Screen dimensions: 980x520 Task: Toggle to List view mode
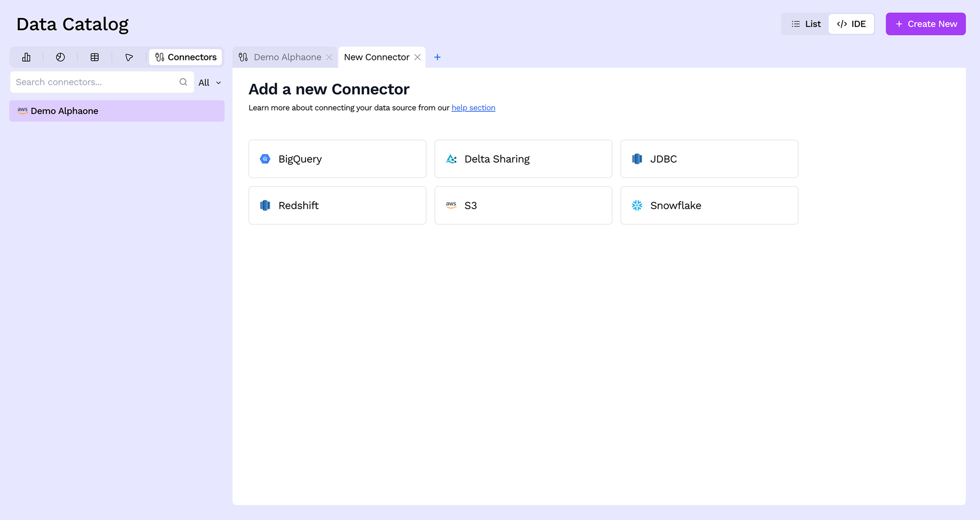[x=805, y=24]
